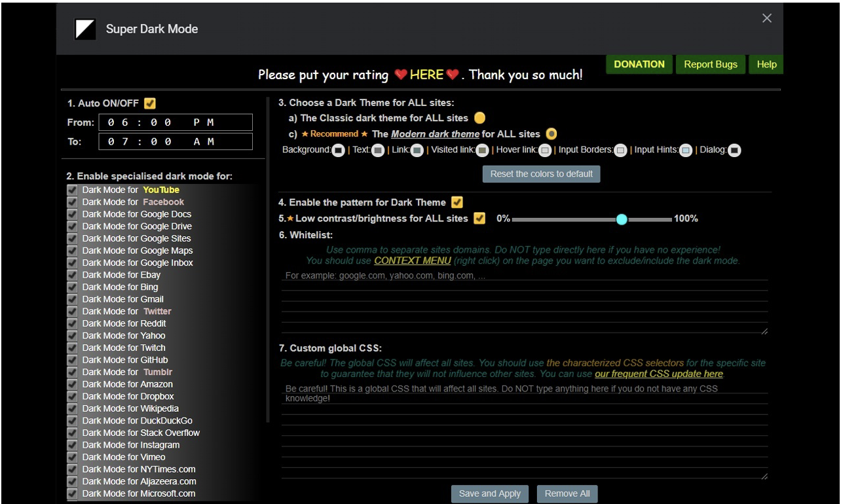
Task: Toggle Dark Mode for Google Inbox checkbox
Action: point(73,262)
